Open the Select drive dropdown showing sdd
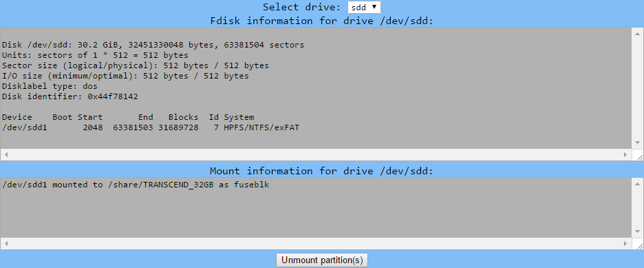The height and width of the screenshot is (268, 644). [x=364, y=8]
